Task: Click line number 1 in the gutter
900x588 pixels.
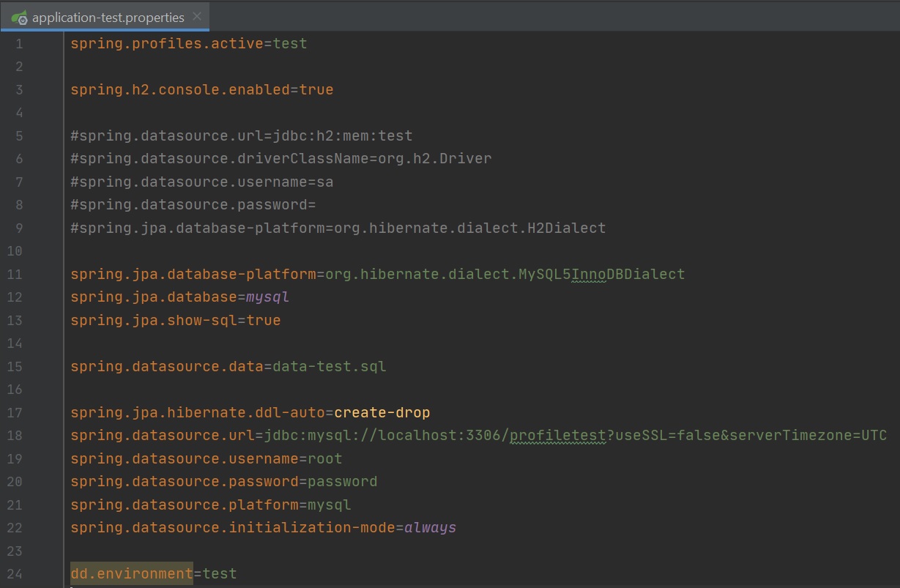Action: pyautogui.click(x=18, y=44)
